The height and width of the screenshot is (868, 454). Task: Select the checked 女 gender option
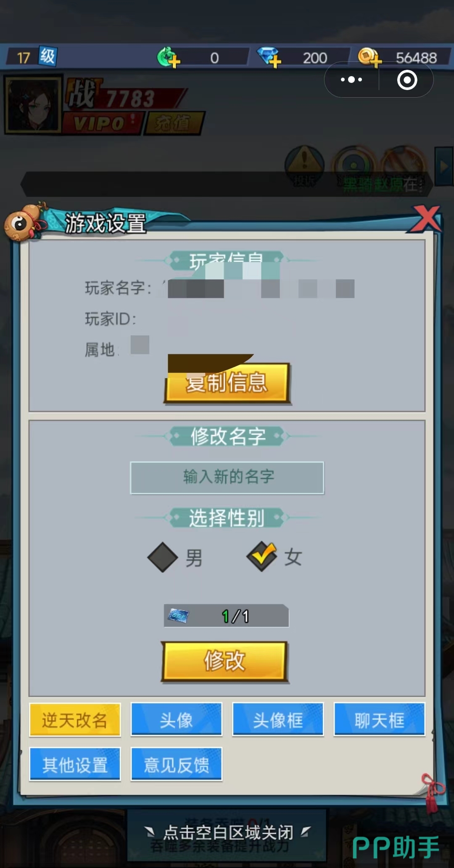(275, 557)
